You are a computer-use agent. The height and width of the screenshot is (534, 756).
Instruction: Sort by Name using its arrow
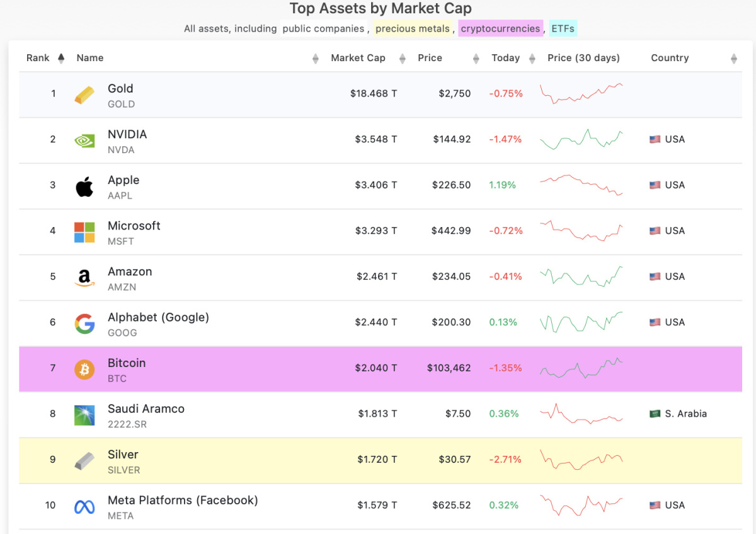coord(316,59)
